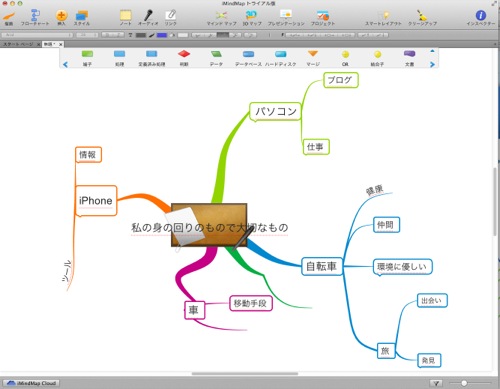Image resolution: width=500 pixels, height=389 pixels.
Task: Select the 自転車 branch node
Action: tap(322, 266)
